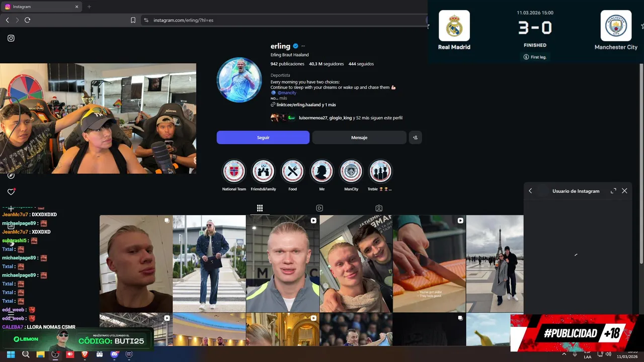Open the close-up face selfie post
The image size is (644, 362).
(x=136, y=263)
